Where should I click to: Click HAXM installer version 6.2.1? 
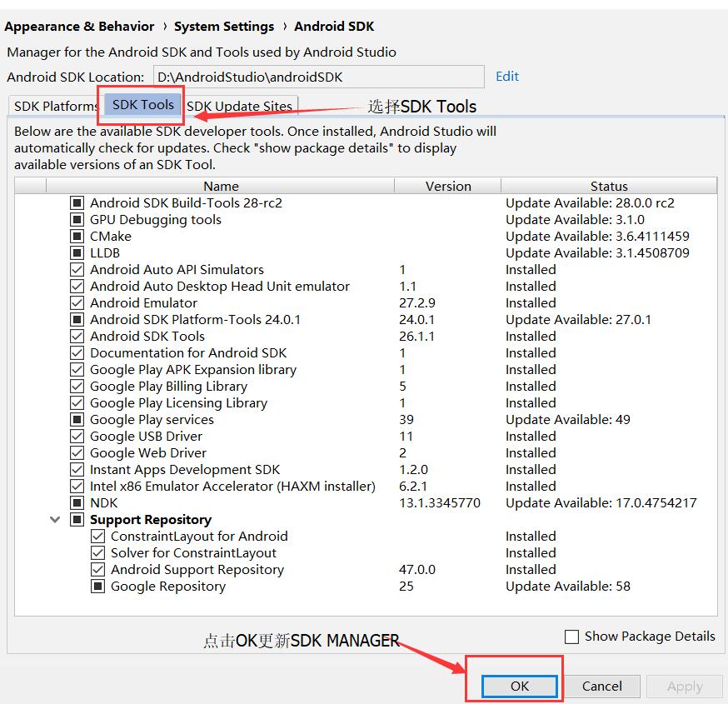tap(413, 487)
